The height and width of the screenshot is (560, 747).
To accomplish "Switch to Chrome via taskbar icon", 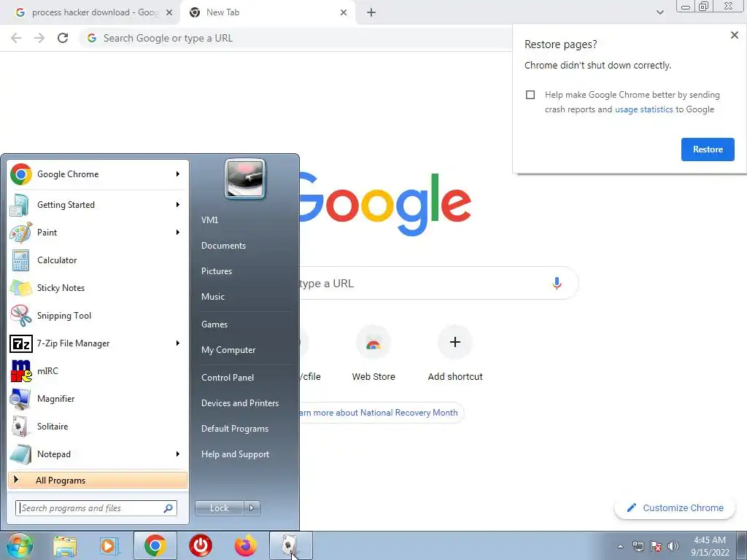I will pos(155,545).
